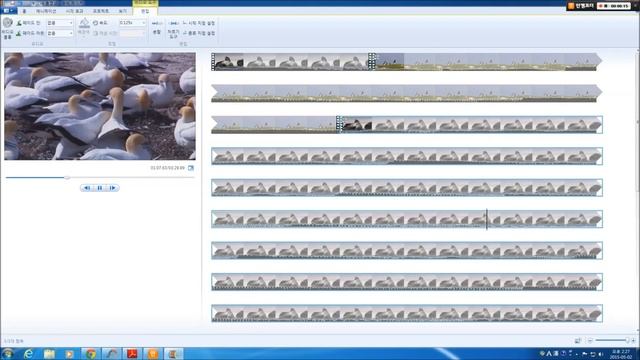Select the gannet clip on the last timeline row
The image size is (640, 360).
click(407, 313)
